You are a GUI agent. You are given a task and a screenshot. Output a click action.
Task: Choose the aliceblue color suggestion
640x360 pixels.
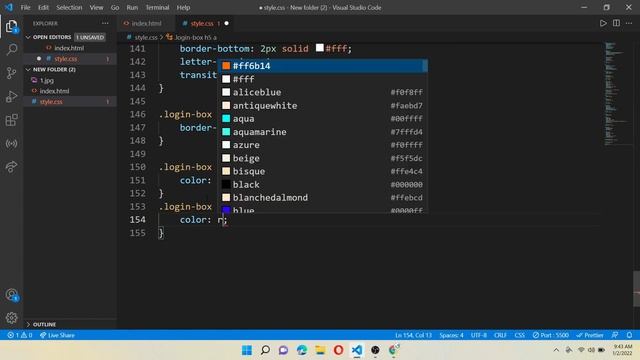[x=322, y=92]
